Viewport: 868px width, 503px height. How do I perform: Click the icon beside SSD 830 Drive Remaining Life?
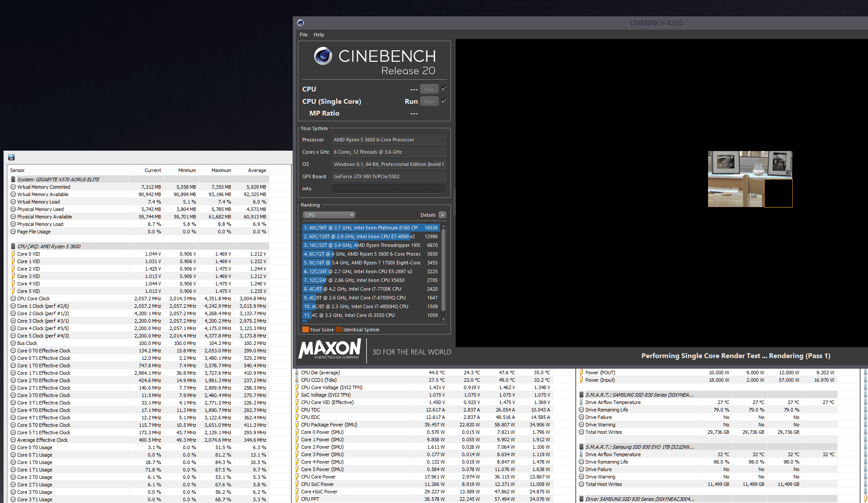pos(581,410)
